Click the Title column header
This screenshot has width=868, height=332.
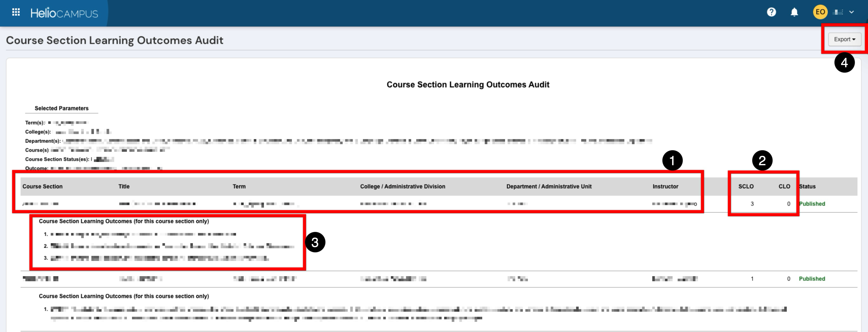[124, 186]
